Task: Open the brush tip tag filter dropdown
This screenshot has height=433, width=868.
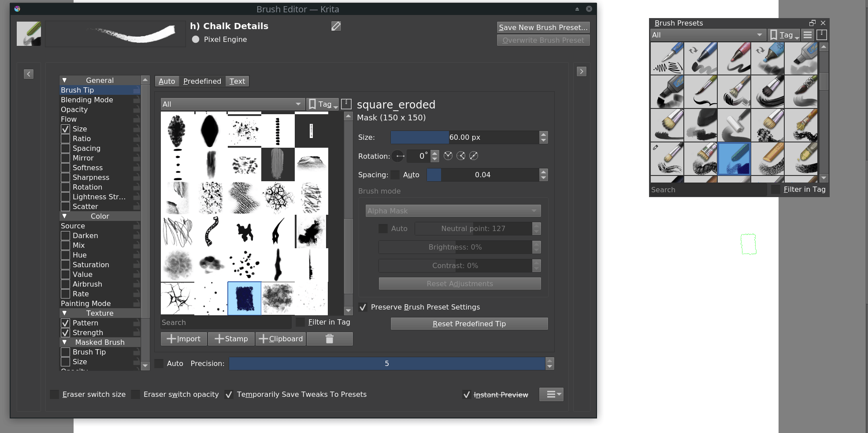Action: [232, 104]
